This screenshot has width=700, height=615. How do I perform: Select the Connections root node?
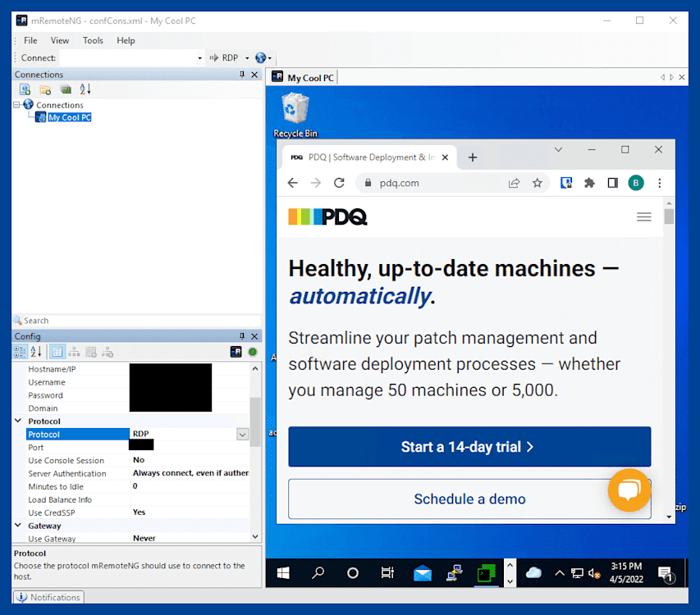[59, 105]
